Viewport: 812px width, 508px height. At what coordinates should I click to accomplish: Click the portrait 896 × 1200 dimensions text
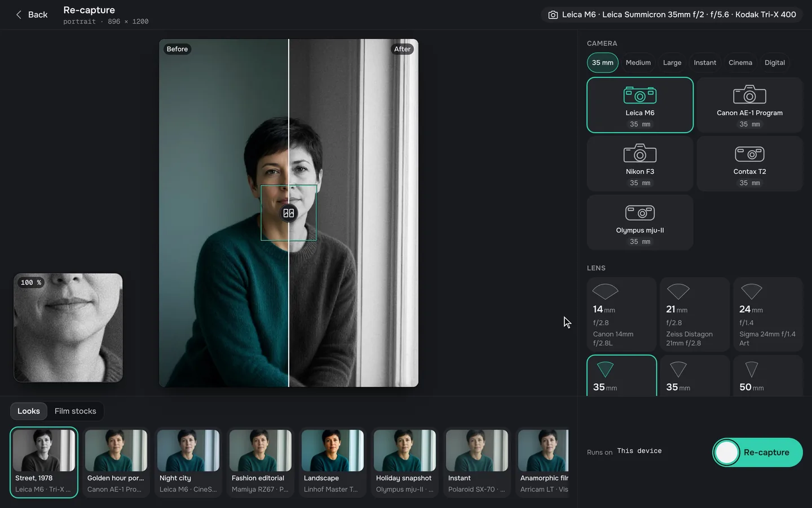point(106,21)
